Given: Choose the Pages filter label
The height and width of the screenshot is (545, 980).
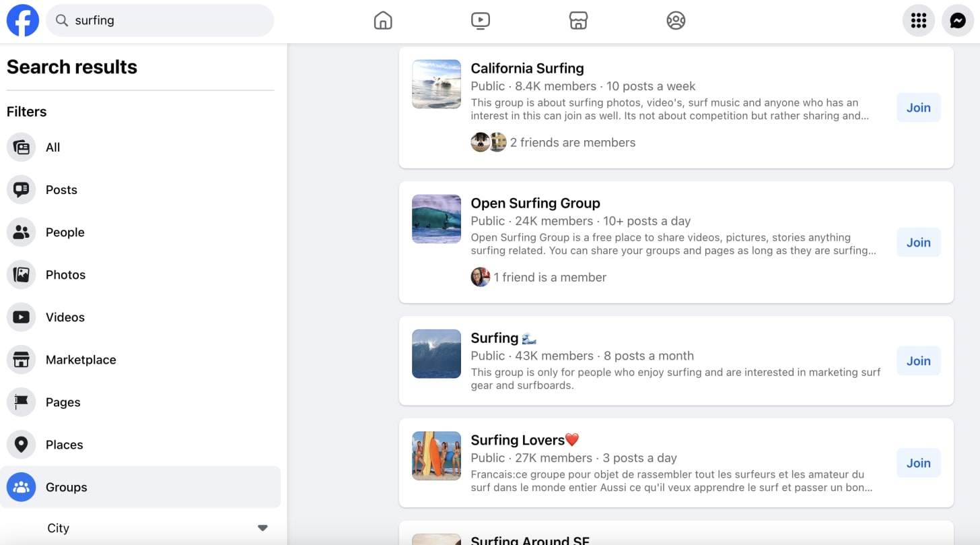Looking at the screenshot, I should click(x=63, y=402).
